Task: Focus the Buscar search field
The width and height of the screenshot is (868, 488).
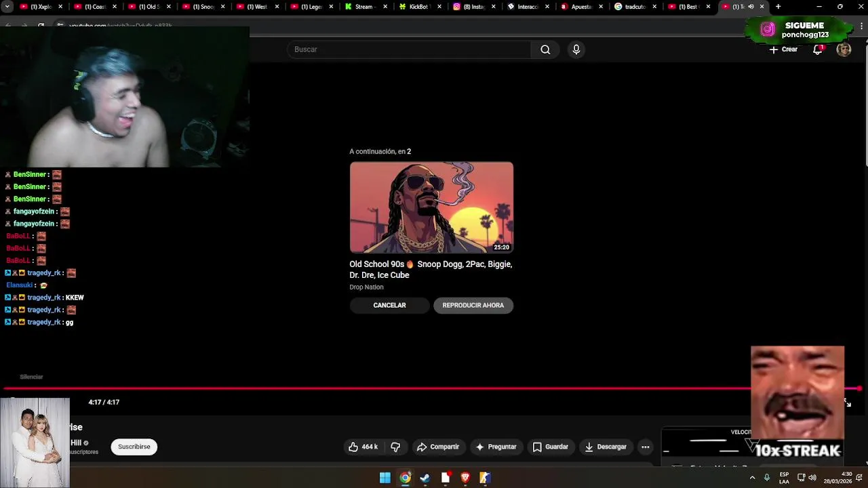Action: click(409, 49)
